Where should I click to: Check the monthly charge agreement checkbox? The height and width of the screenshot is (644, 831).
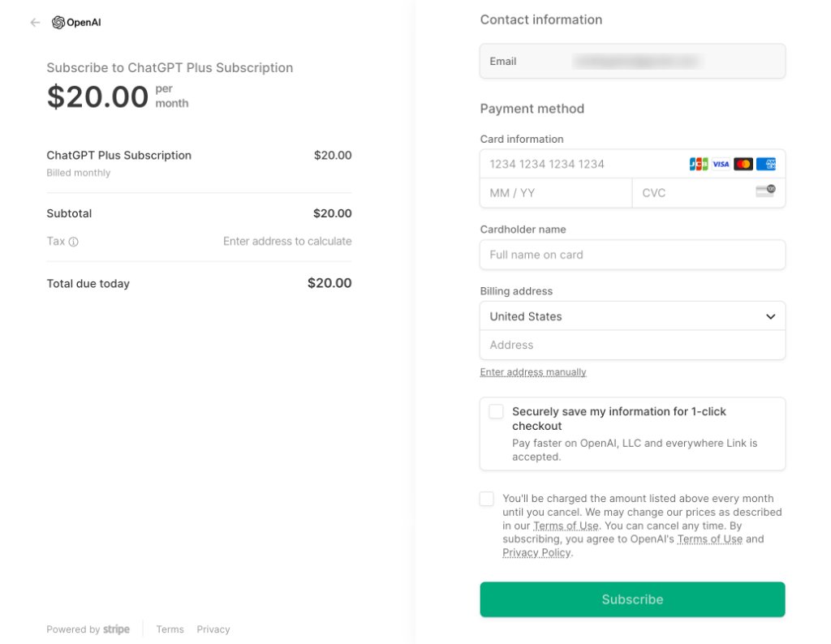[487, 499]
